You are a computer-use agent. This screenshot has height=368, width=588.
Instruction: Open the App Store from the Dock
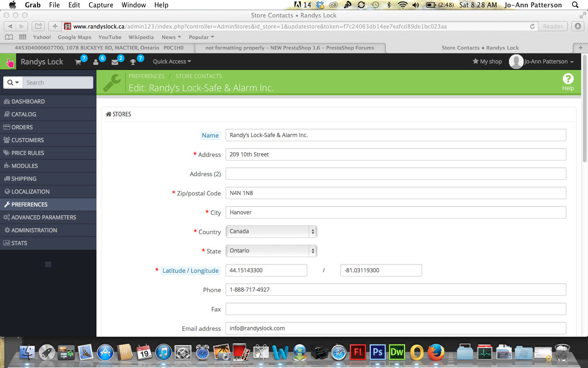point(105,352)
